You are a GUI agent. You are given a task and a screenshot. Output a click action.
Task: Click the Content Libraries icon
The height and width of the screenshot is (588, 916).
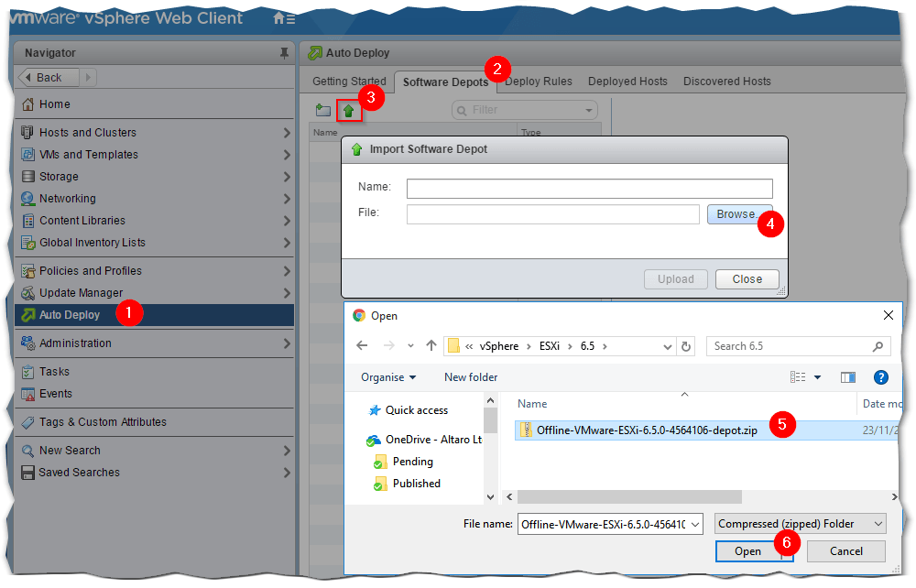27,221
